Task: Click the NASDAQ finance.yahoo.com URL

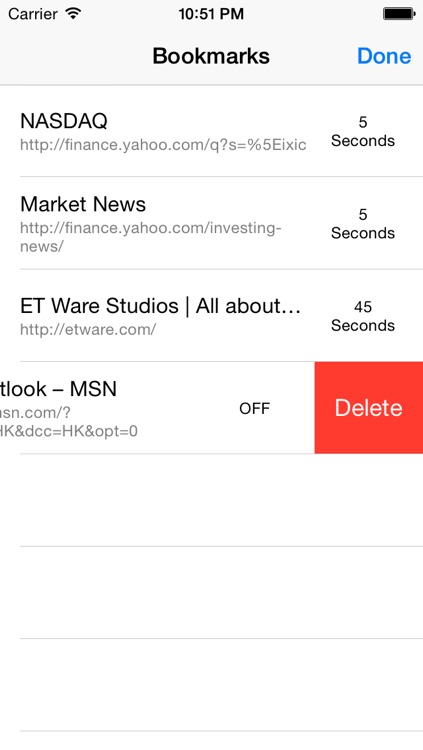Action: [x=163, y=145]
